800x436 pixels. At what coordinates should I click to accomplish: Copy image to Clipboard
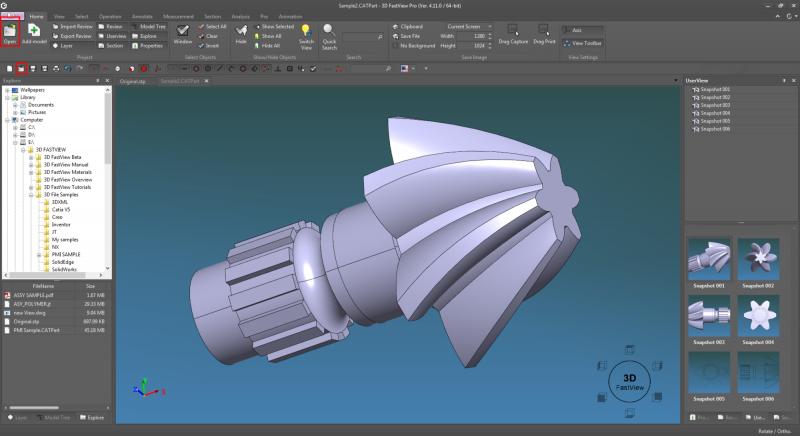408,27
